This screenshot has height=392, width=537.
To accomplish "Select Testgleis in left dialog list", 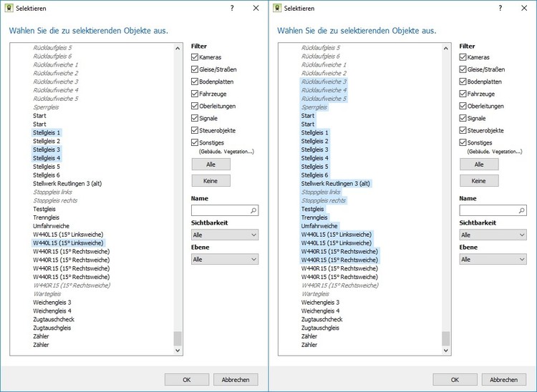I will 44,209.
